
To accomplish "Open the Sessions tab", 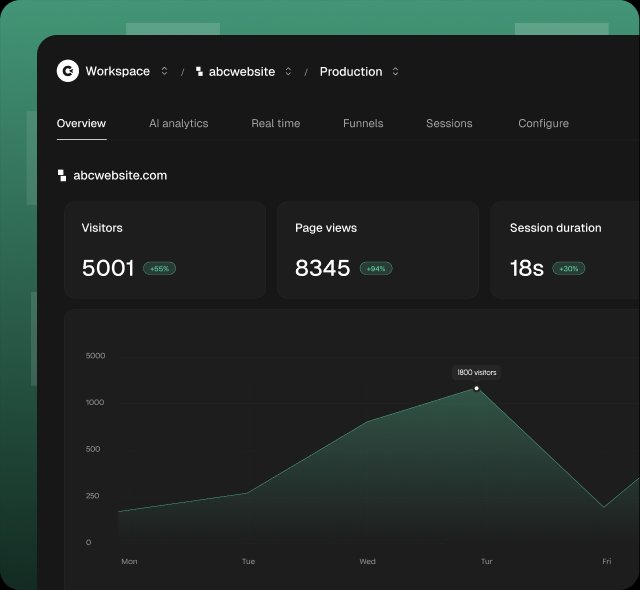I will coord(449,123).
